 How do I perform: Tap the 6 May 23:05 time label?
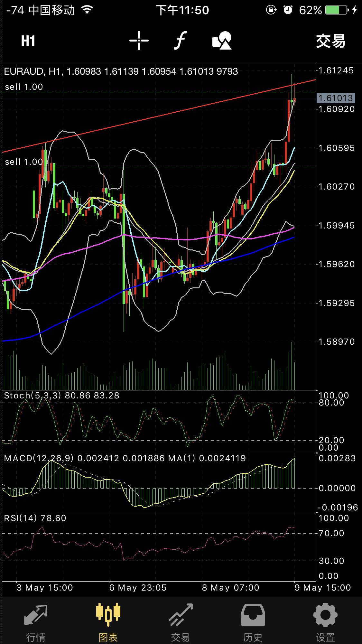click(x=138, y=588)
